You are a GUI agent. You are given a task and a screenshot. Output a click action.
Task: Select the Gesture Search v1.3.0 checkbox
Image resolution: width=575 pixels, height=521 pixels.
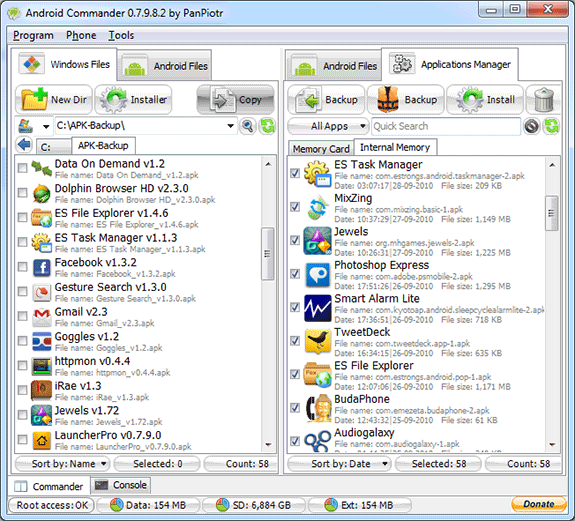[23, 291]
